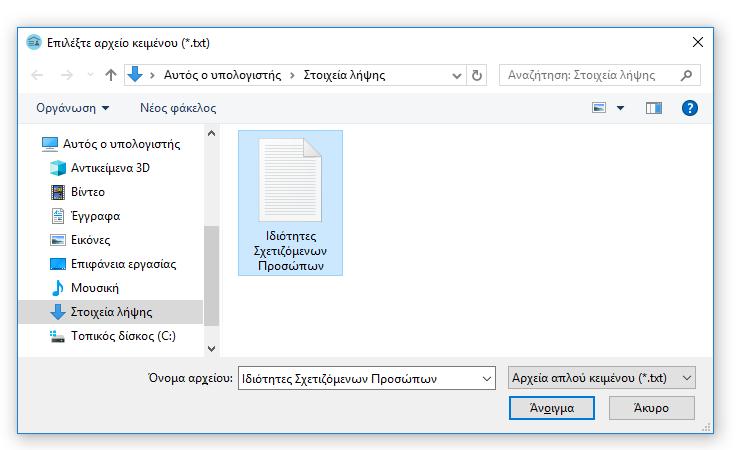The height and width of the screenshot is (450, 739).
Task: Click the dialog application icon in title bar
Action: click(x=33, y=42)
